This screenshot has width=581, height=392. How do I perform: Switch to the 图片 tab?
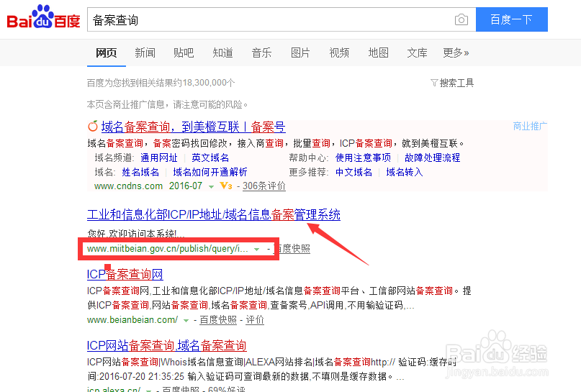click(x=300, y=53)
